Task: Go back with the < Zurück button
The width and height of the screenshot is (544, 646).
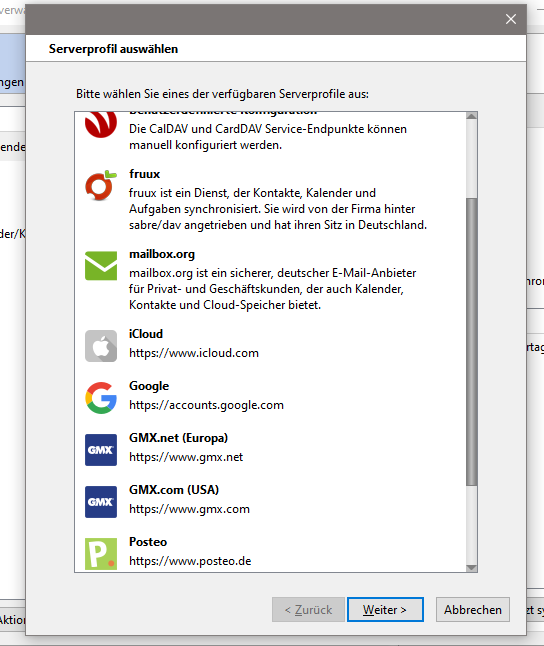Action: coord(308,609)
